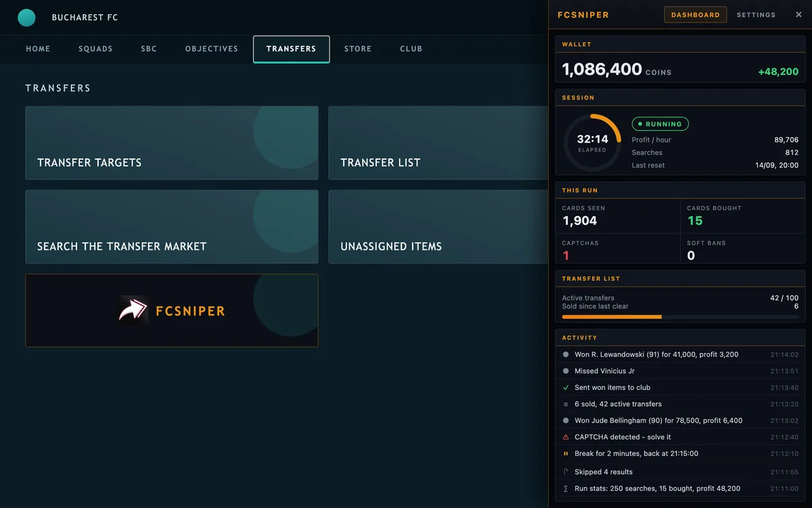
Task: Click the square icon beside 6 sold entry
Action: [x=566, y=404]
